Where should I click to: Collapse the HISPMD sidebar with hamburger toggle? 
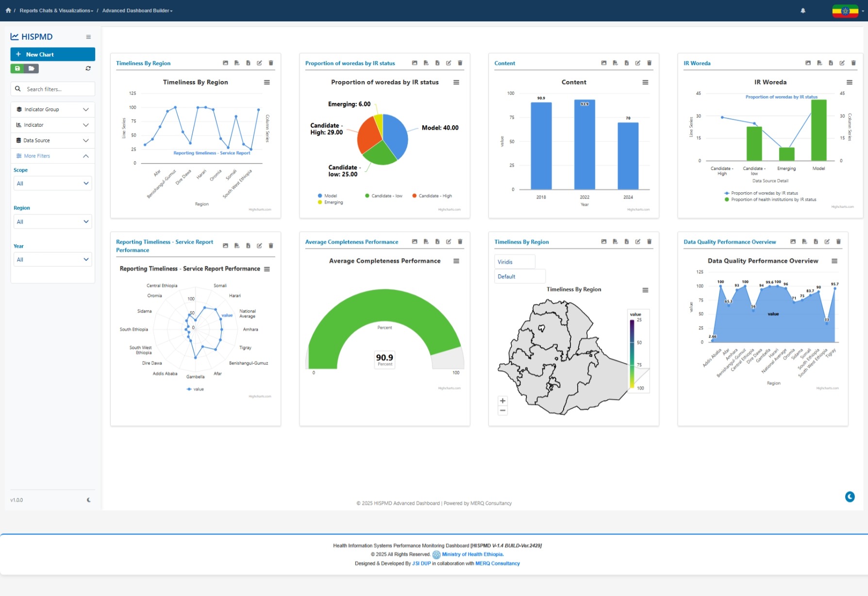point(88,37)
